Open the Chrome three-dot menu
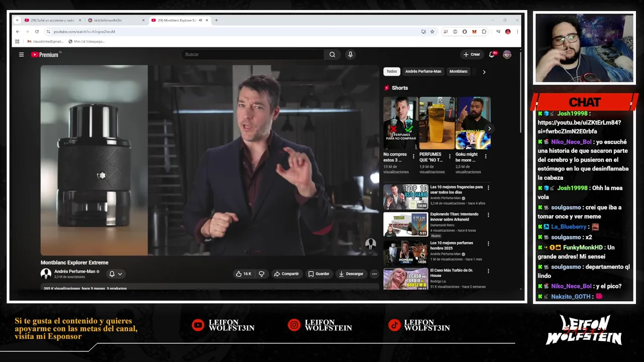The height and width of the screenshot is (362, 644). click(517, 32)
